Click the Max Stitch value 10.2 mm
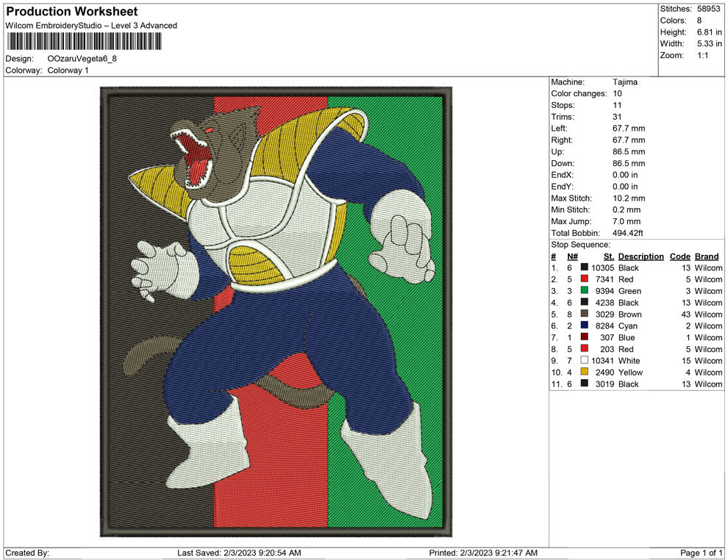 pos(629,198)
